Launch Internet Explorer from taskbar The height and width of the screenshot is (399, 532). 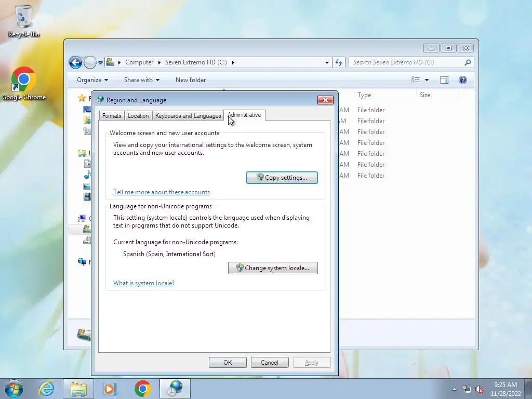(46, 389)
